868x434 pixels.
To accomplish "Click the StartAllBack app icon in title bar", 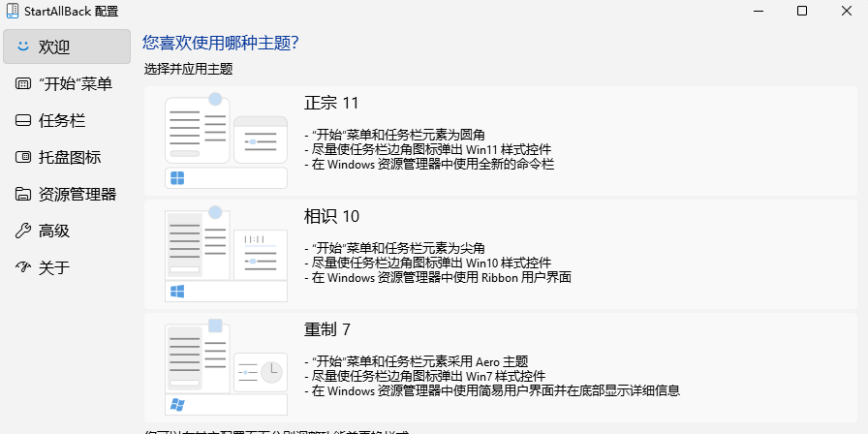I will pos(13,11).
